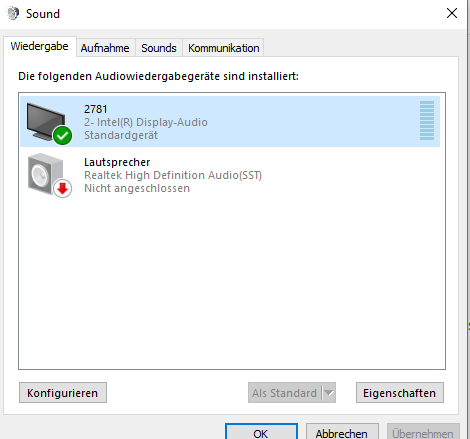
Task: Click the Abbrechen button
Action: coord(342,432)
